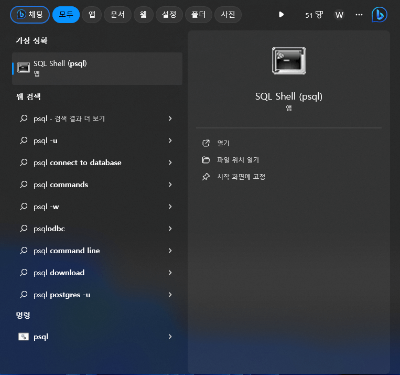Run the psql command under 명령 section
400x375 pixels.
[97, 337]
